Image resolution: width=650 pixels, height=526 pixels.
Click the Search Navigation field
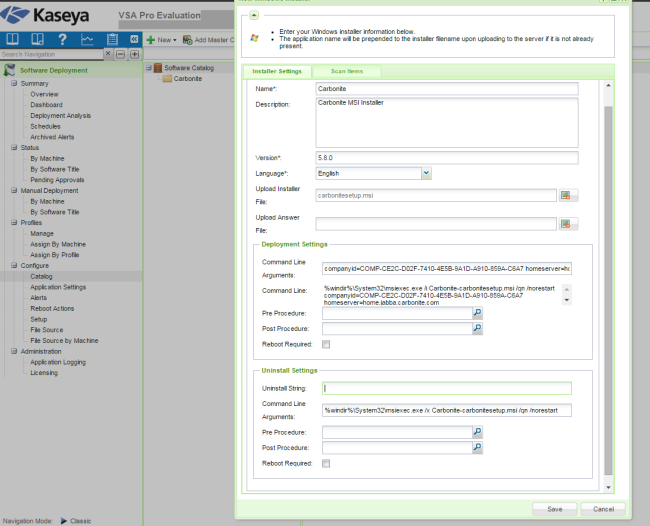pyautogui.click(x=51, y=54)
